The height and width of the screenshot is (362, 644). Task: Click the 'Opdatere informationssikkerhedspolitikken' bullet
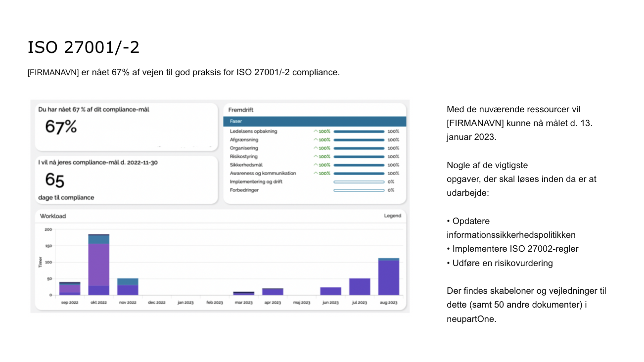(511, 228)
